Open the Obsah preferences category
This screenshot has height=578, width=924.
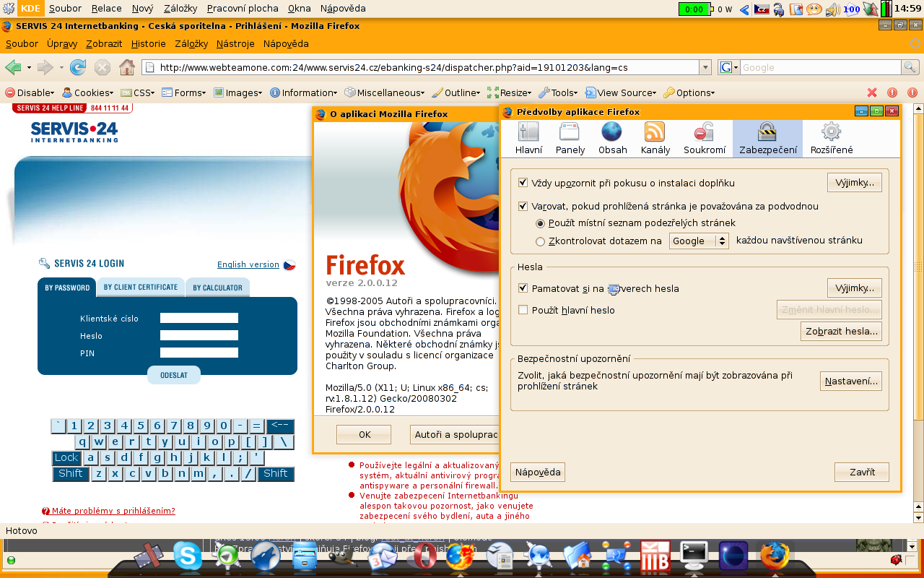pyautogui.click(x=612, y=138)
